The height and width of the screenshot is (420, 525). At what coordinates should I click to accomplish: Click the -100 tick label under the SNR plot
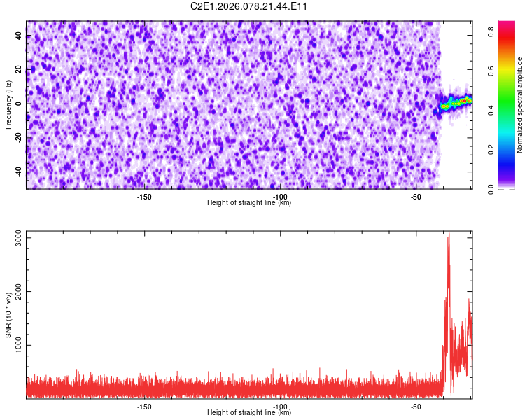[x=280, y=407]
